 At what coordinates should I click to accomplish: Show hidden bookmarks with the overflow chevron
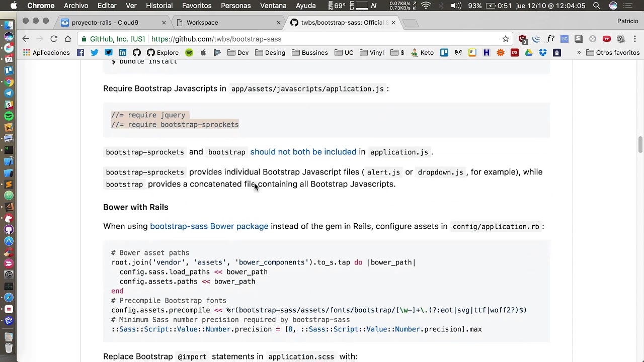579,53
